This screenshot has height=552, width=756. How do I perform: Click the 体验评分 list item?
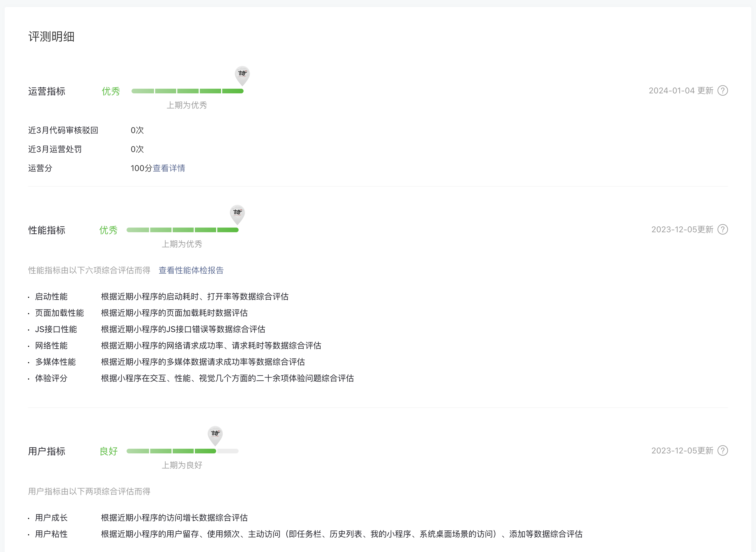(51, 378)
